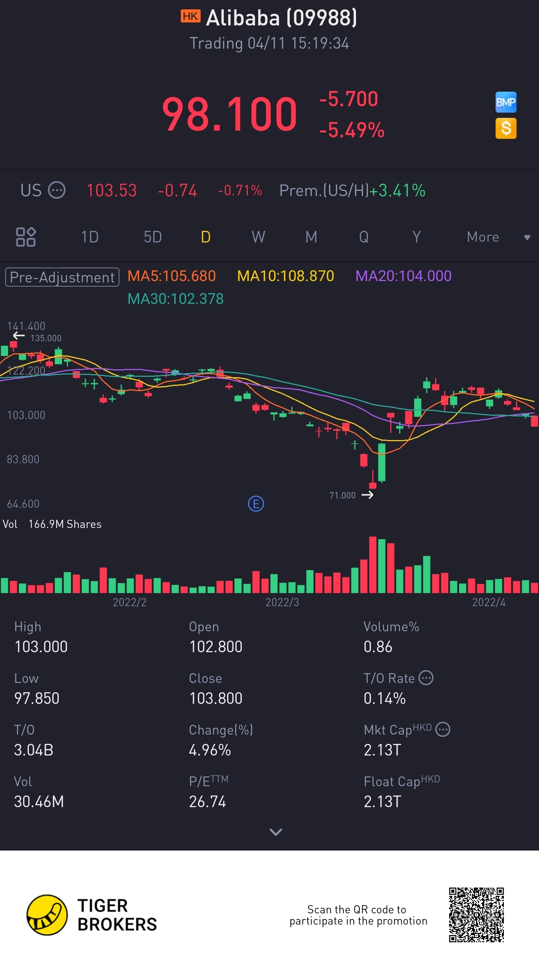This screenshot has height=980, width=539.
Task: Expand more quote details chevron
Action: 275,832
